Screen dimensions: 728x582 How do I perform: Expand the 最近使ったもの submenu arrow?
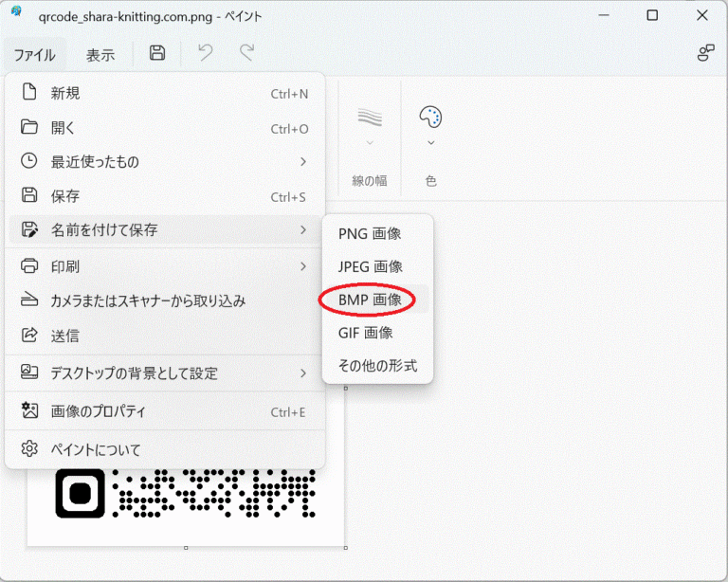coord(303,162)
